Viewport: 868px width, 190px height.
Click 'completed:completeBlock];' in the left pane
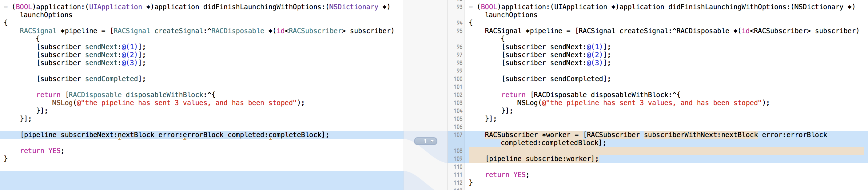pyautogui.click(x=278, y=135)
